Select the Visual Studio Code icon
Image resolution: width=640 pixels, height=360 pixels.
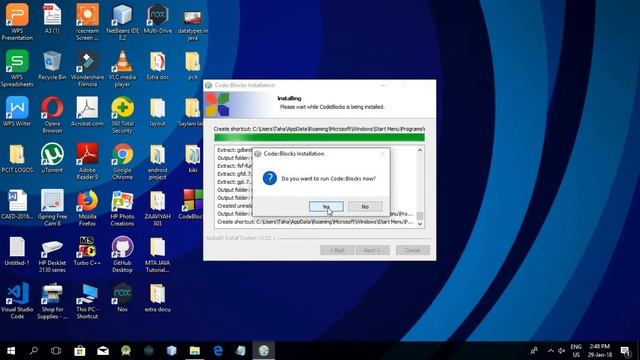click(x=17, y=300)
